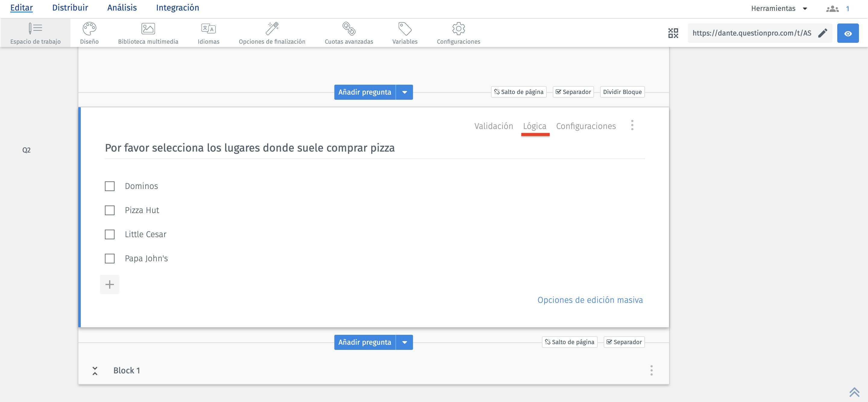Check the Papa John's option
This screenshot has width=868, height=402.
(x=109, y=259)
